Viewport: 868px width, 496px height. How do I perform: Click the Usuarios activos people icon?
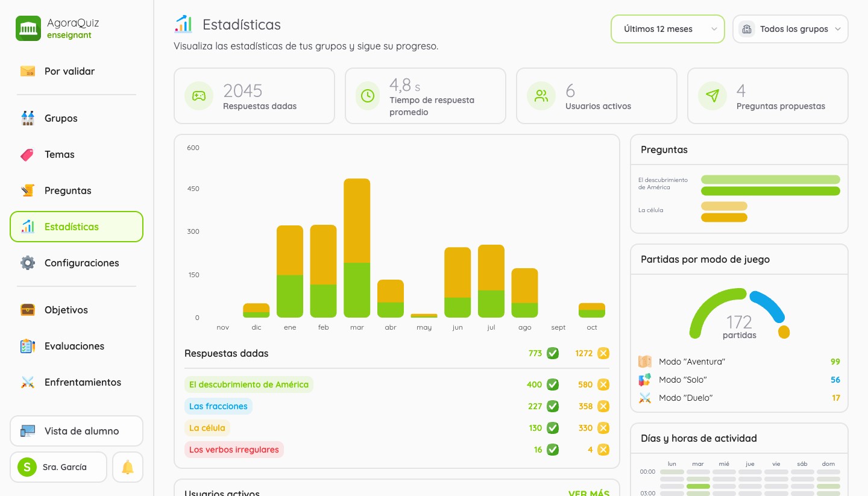click(x=541, y=96)
